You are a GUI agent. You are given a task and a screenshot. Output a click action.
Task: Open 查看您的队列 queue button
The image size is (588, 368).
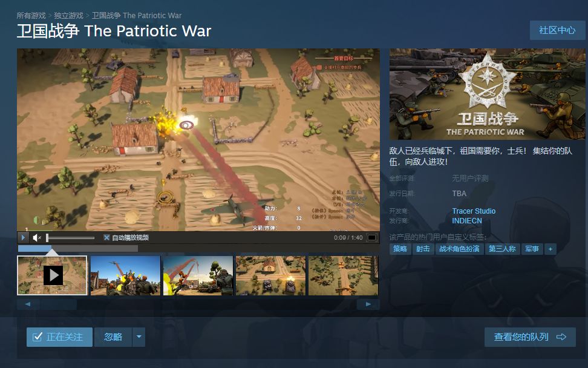[530, 337]
